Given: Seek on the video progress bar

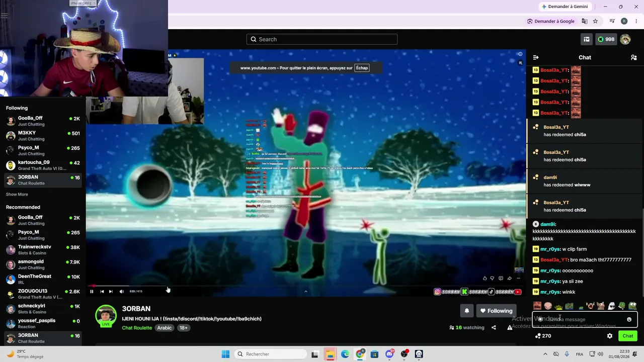Looking at the screenshot, I should 305,286.
